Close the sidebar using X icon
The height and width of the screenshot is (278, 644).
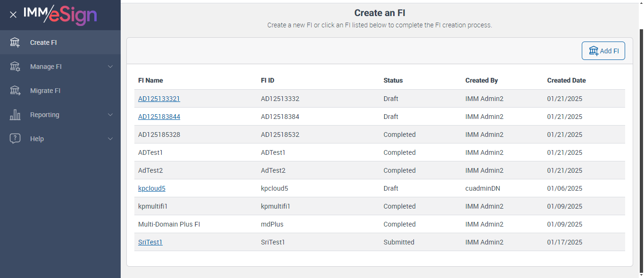(13, 15)
